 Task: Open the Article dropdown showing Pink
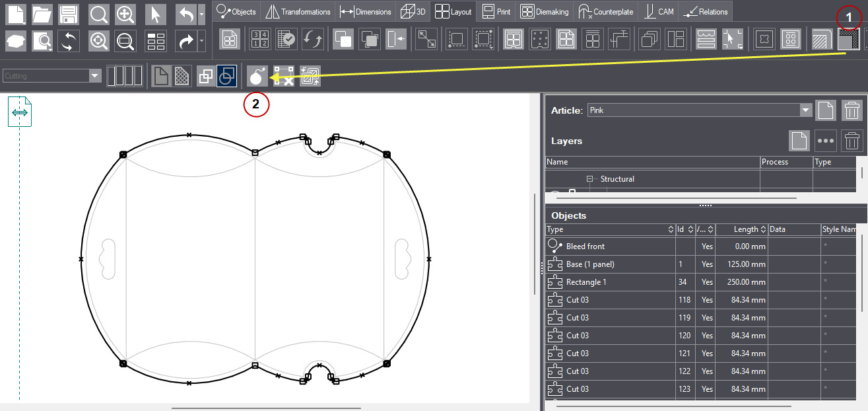(x=805, y=110)
